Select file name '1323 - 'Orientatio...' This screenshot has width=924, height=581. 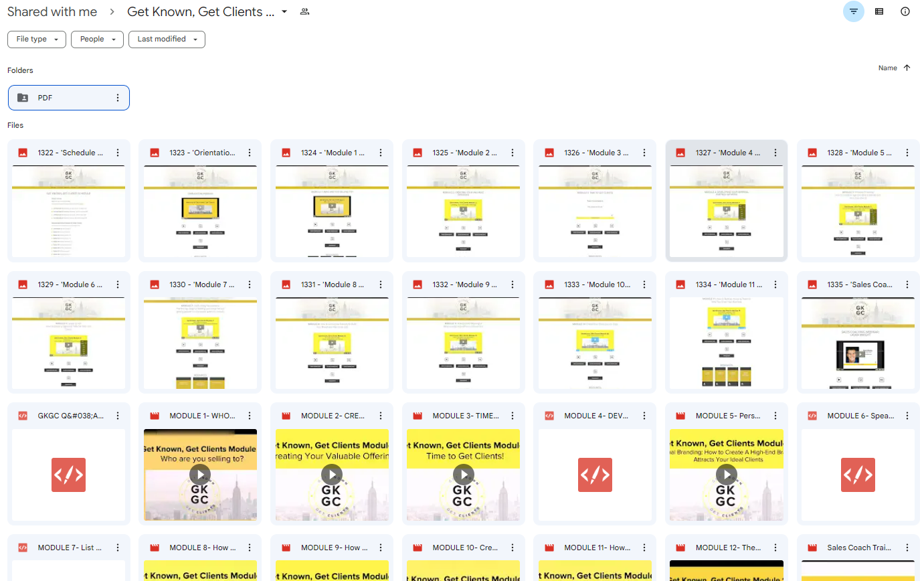[x=202, y=153]
